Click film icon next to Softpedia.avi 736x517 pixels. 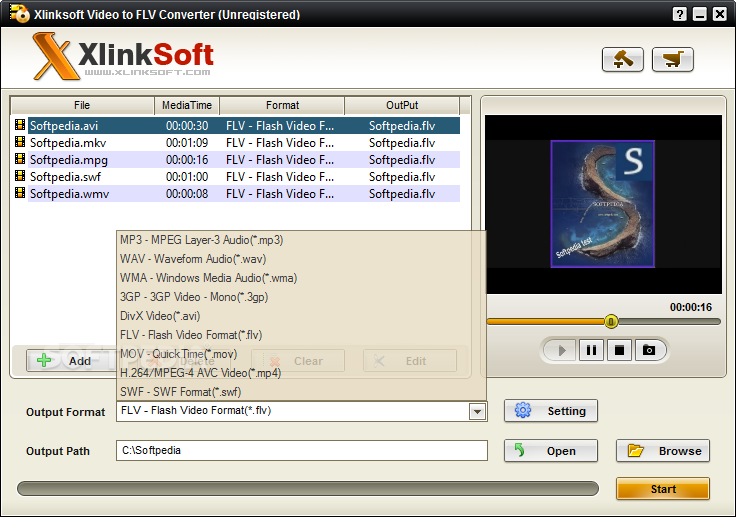(x=20, y=125)
